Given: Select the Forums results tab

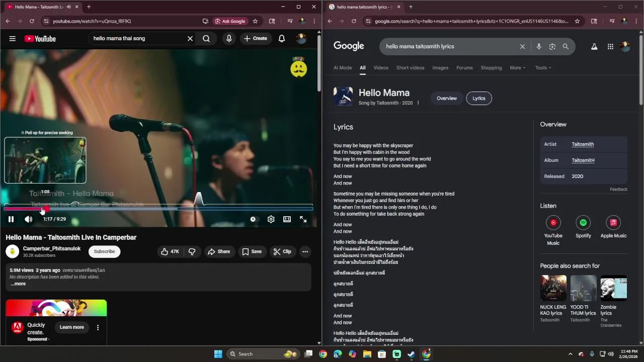Looking at the screenshot, I should [464, 68].
